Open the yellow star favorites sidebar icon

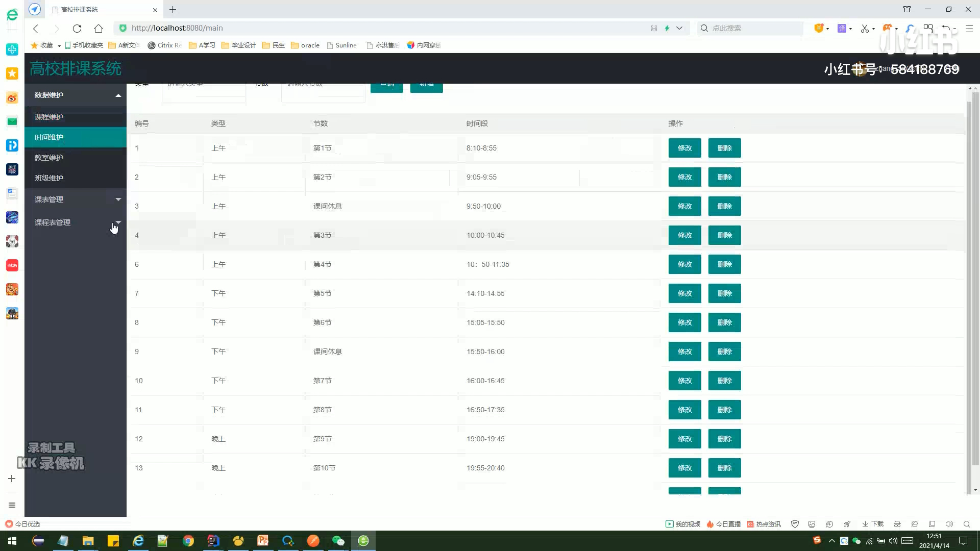[12, 73]
